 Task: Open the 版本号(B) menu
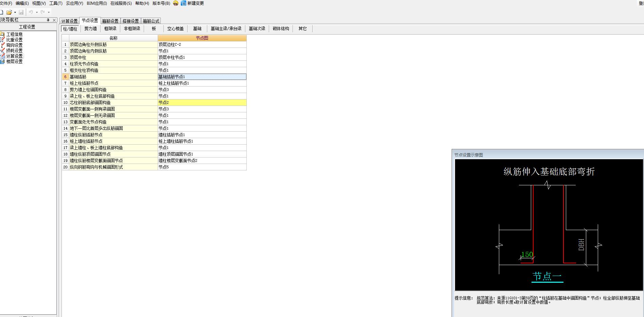pyautogui.click(x=161, y=3)
